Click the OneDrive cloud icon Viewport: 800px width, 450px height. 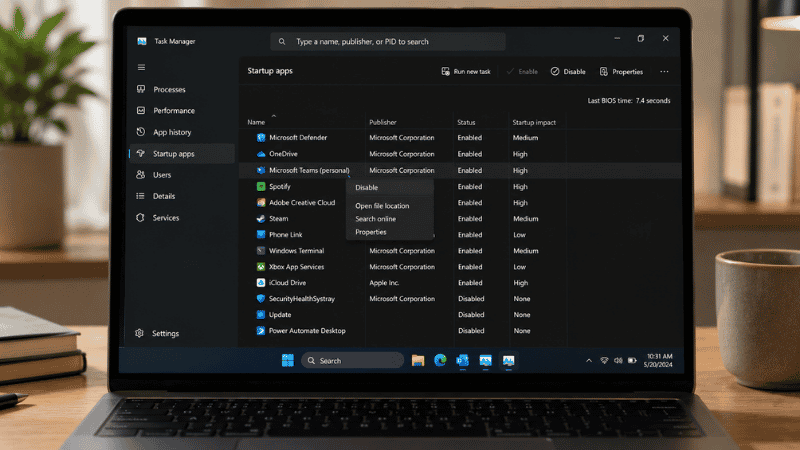(261, 154)
